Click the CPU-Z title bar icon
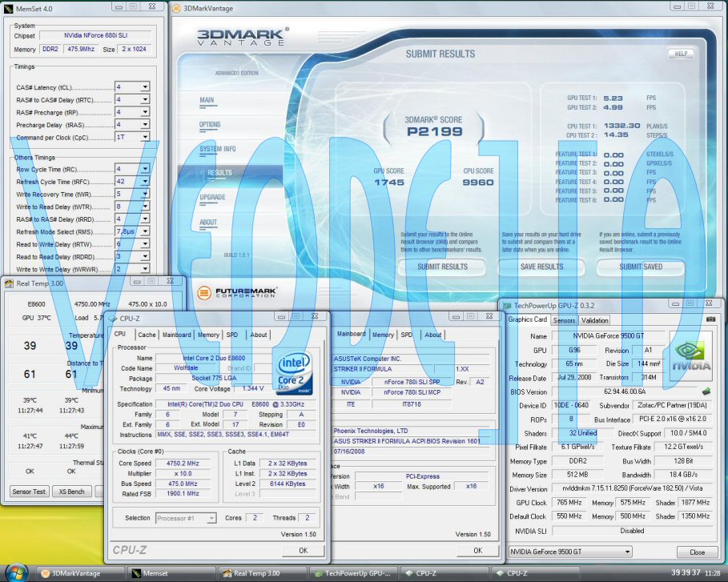Screen dimensions: 728x582 point(112,319)
